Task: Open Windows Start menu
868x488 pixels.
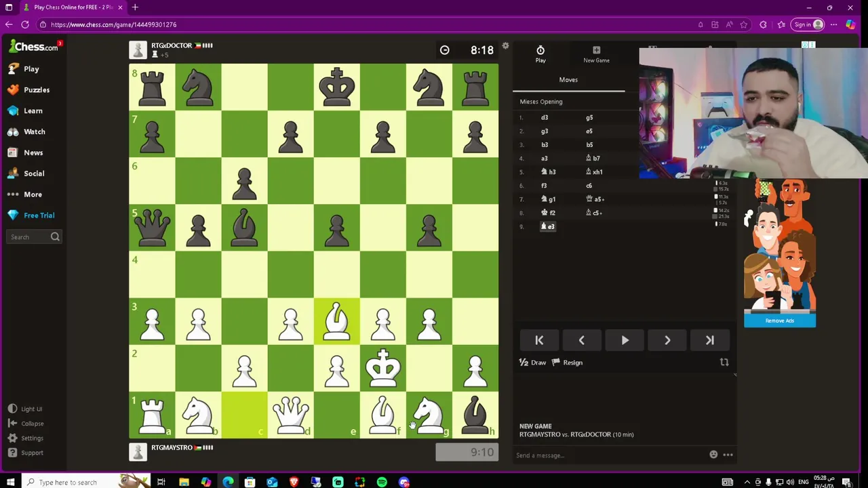Action: click(10, 482)
